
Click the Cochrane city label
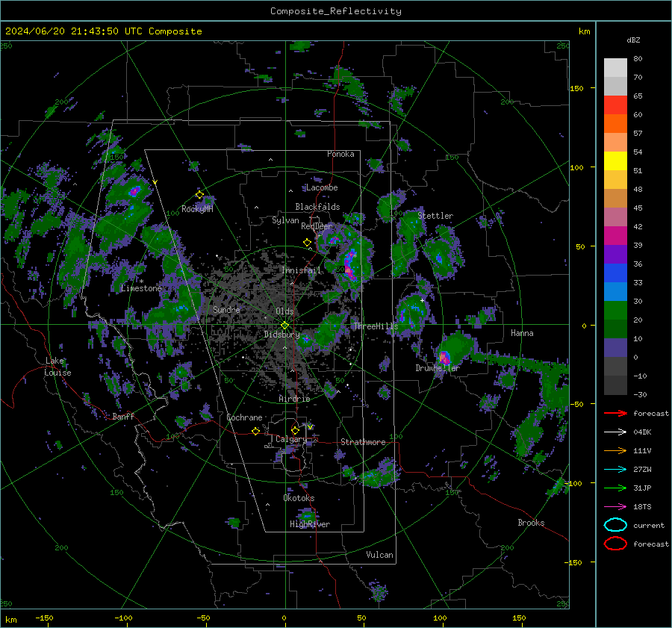click(x=244, y=417)
